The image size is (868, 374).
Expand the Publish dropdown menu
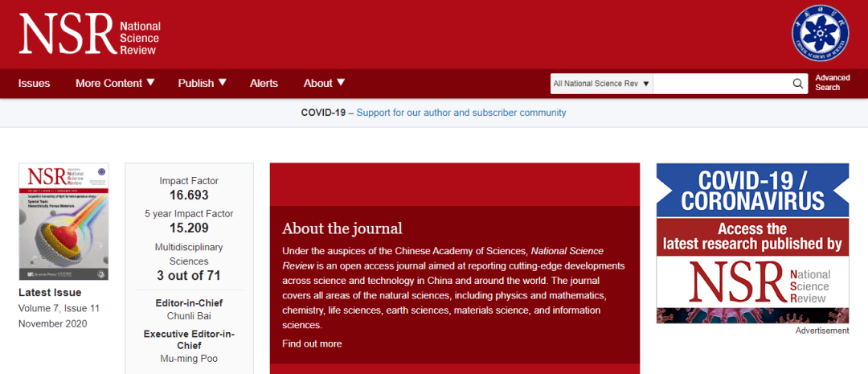coord(202,83)
